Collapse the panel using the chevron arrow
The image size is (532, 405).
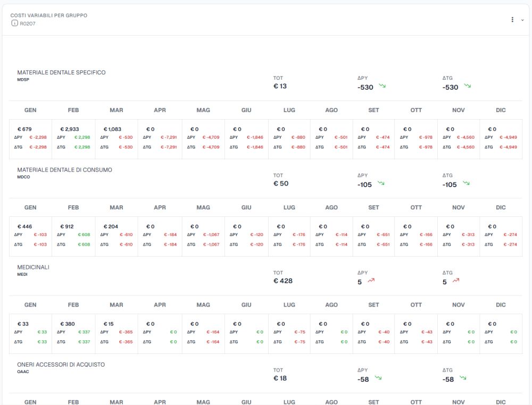(x=522, y=20)
